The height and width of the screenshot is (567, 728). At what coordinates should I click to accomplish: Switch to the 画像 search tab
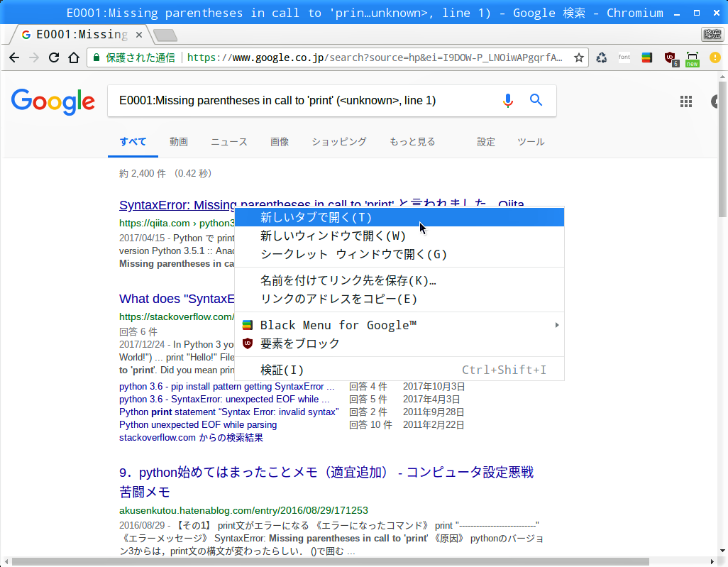click(280, 142)
